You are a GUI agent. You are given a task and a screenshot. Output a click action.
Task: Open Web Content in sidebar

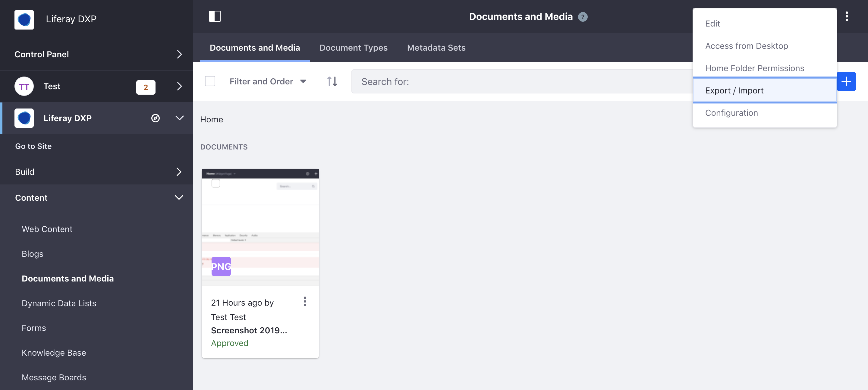click(x=47, y=229)
